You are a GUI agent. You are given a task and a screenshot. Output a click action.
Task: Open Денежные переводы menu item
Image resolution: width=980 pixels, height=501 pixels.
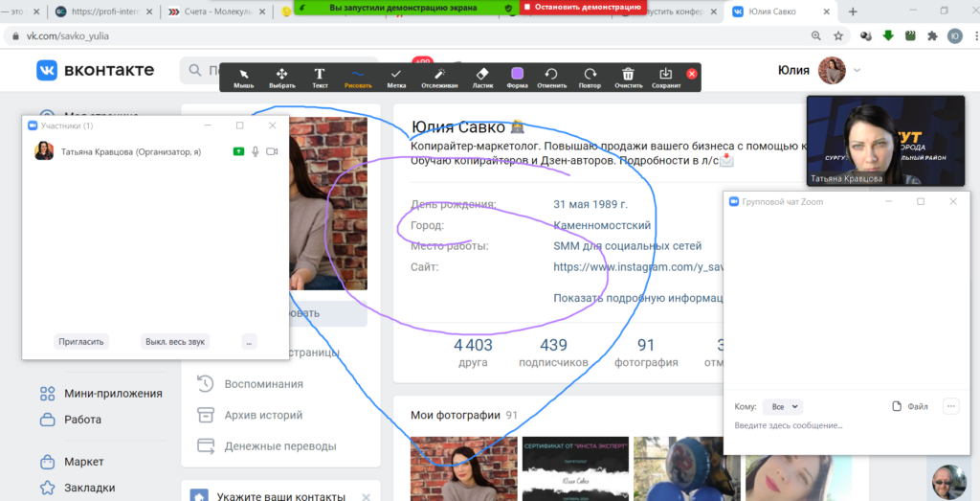tap(268, 446)
